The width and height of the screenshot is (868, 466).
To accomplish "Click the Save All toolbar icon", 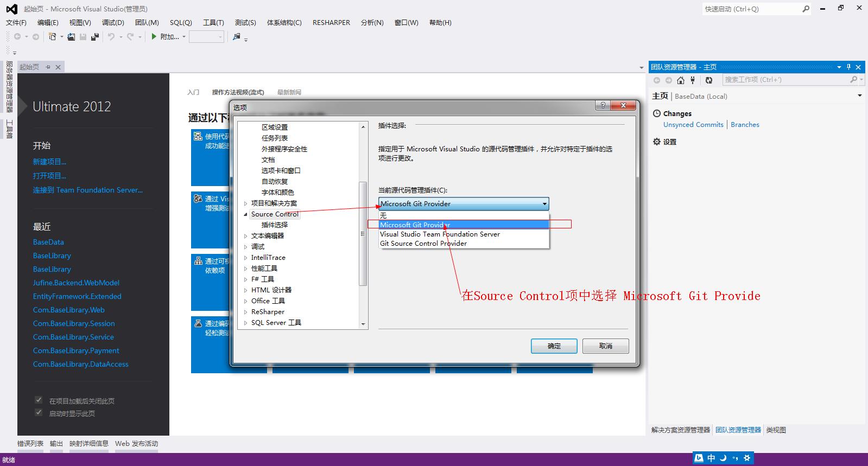I will coord(95,36).
